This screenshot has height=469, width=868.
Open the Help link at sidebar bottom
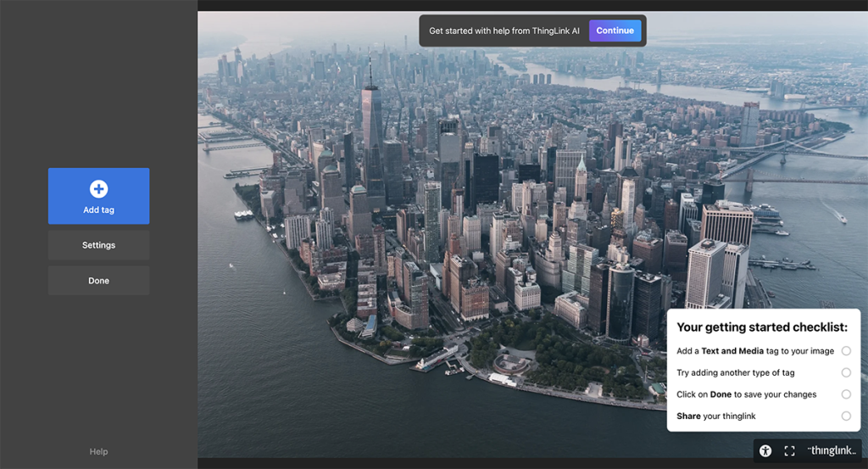98,452
